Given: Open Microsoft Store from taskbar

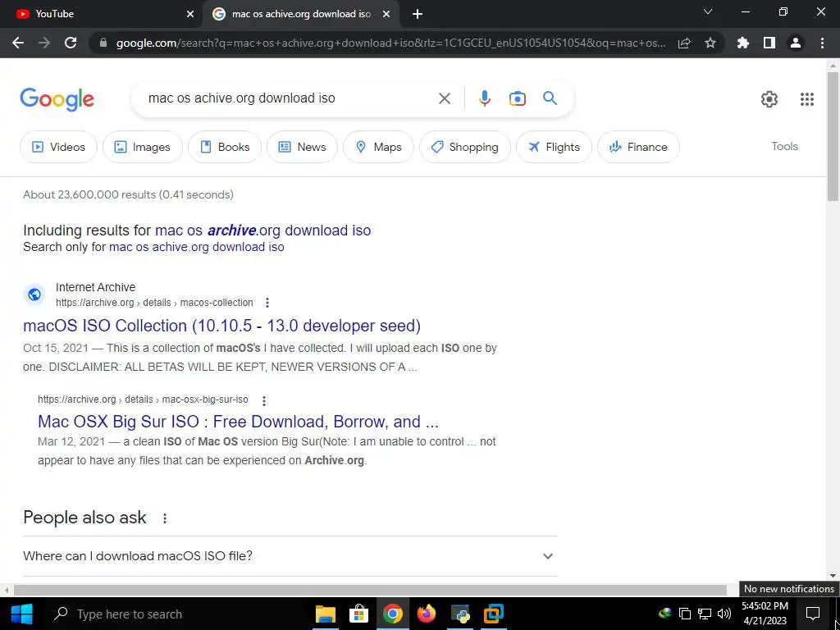Looking at the screenshot, I should pos(358,614).
